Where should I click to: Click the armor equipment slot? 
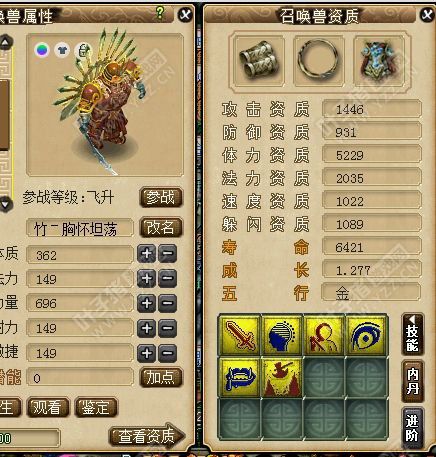[x=379, y=61]
